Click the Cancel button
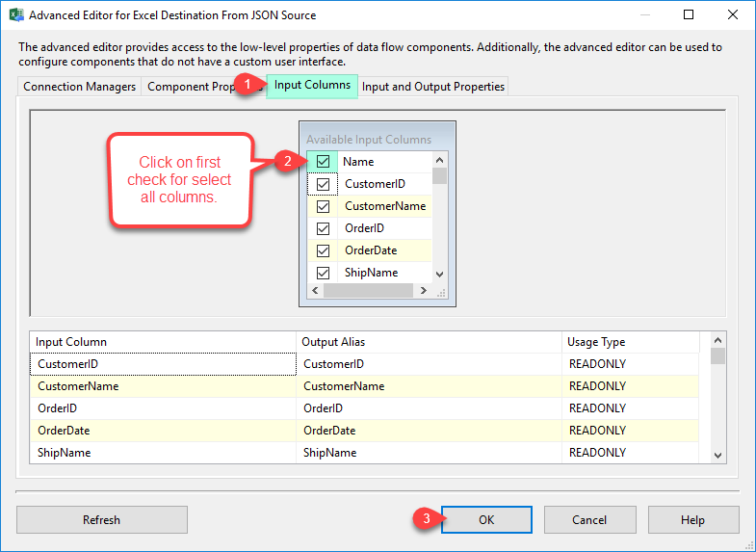The image size is (756, 552). tap(589, 519)
